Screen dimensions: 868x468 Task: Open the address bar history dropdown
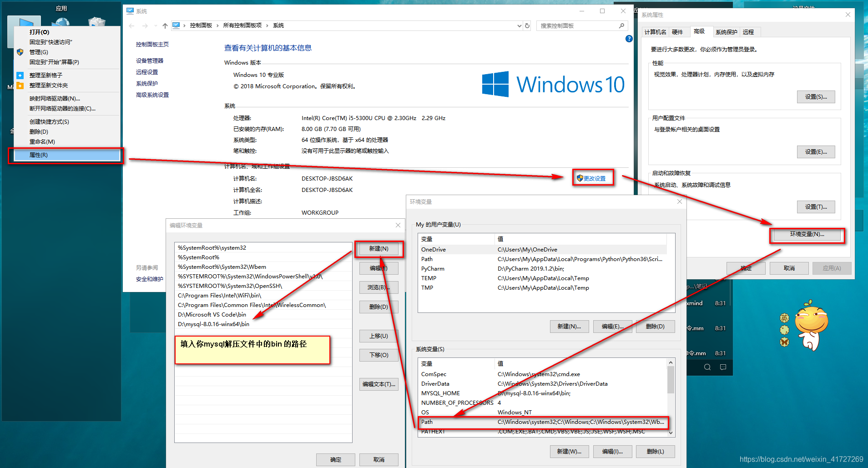[520, 26]
